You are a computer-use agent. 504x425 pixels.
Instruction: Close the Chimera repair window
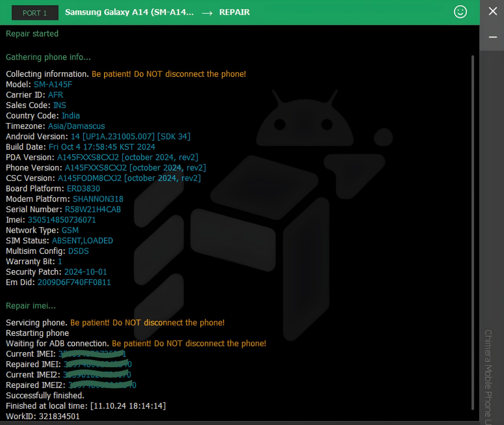(x=493, y=11)
